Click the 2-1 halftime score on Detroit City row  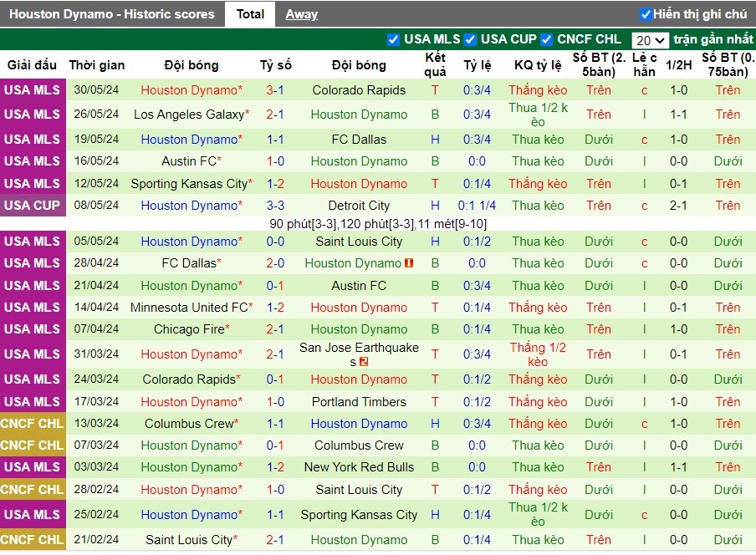click(678, 206)
